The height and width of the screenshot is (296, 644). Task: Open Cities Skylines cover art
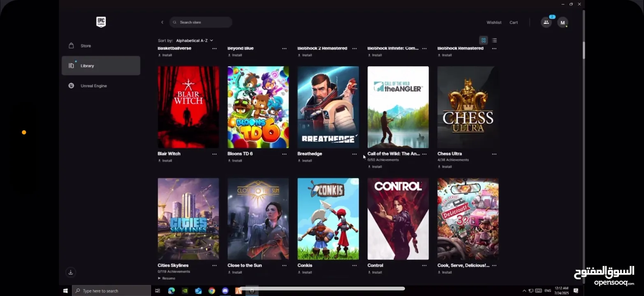188,219
